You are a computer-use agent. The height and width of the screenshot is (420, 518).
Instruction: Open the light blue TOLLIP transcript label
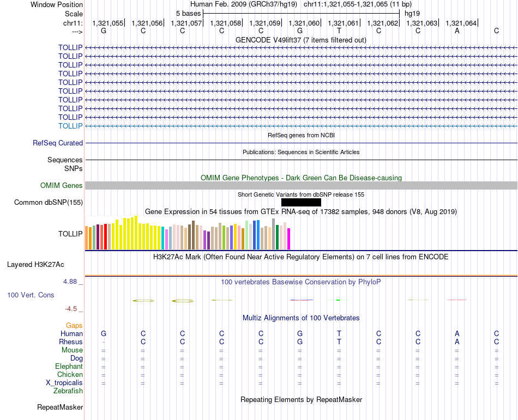(x=70, y=126)
